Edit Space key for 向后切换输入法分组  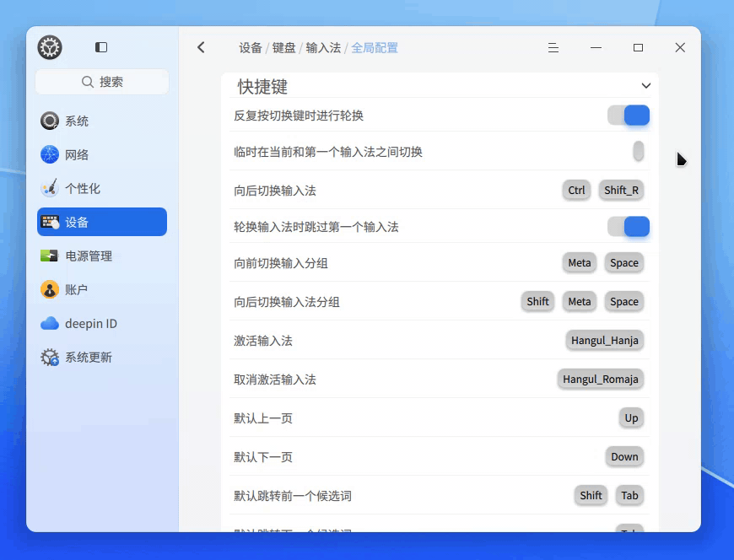point(624,301)
